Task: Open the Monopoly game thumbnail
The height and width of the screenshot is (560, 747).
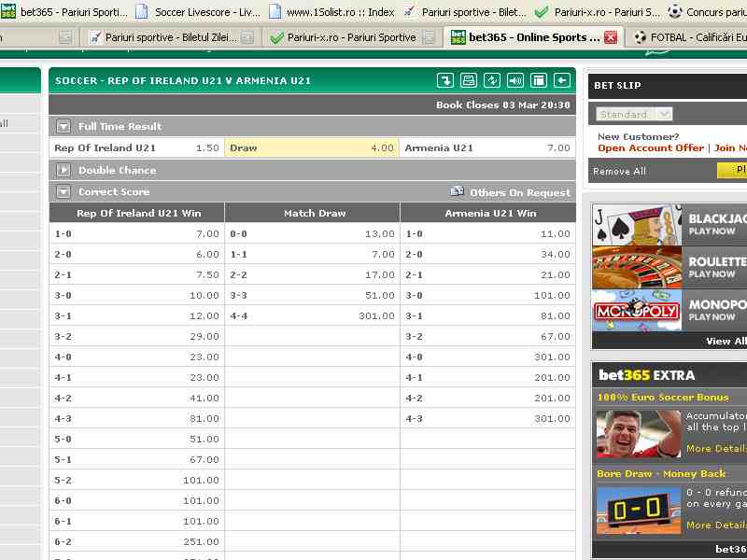Action: pos(637,310)
